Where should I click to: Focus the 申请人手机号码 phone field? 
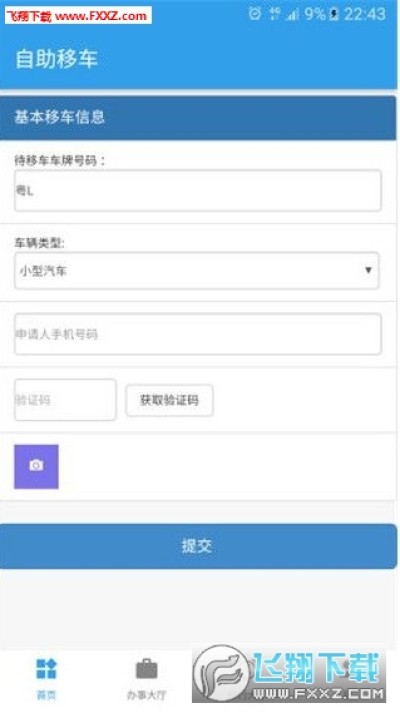click(x=198, y=334)
